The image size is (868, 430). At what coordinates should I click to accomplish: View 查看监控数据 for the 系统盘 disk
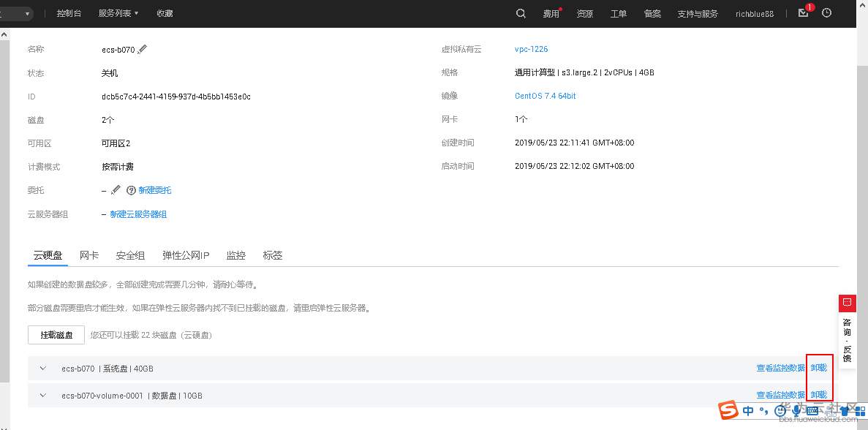pos(780,368)
